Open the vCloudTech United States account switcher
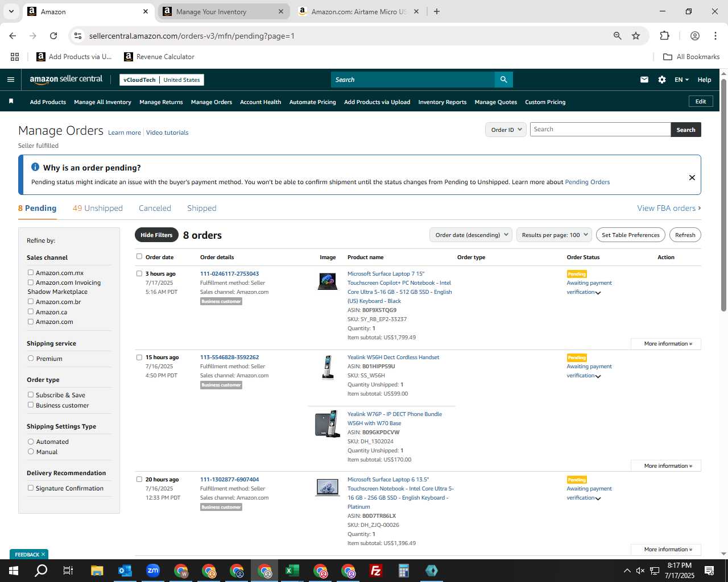The height and width of the screenshot is (582, 728). point(162,80)
